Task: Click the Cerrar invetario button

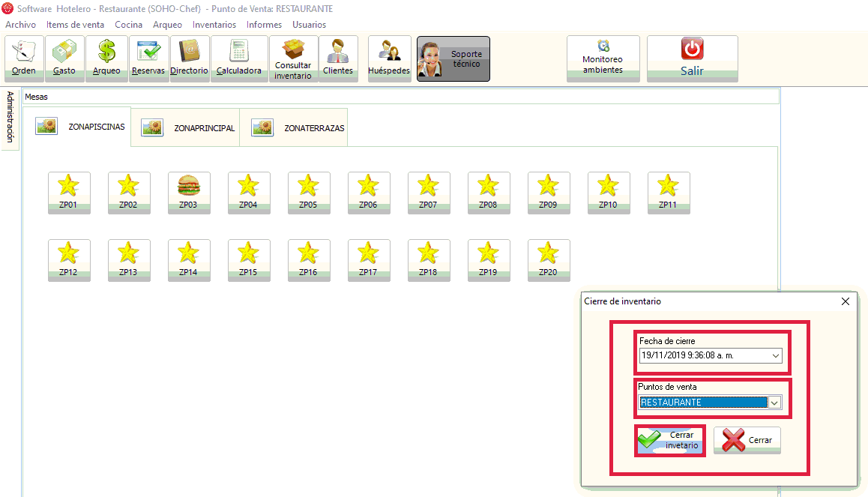Action: click(x=670, y=440)
